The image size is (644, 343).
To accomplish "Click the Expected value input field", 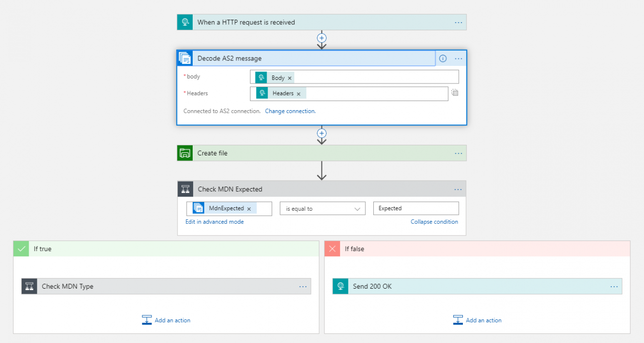I will point(416,208).
